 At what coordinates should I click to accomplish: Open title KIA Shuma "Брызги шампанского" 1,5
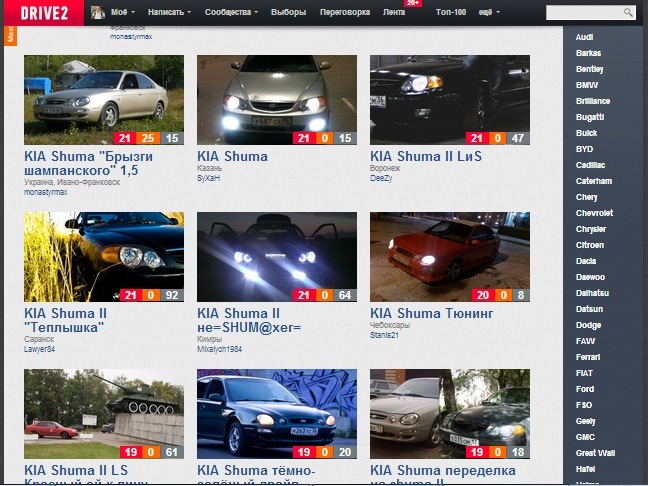88,163
